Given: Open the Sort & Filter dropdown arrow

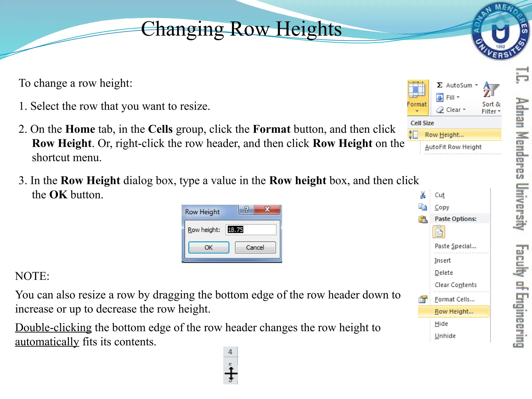Looking at the screenshot, I should pos(499,111).
